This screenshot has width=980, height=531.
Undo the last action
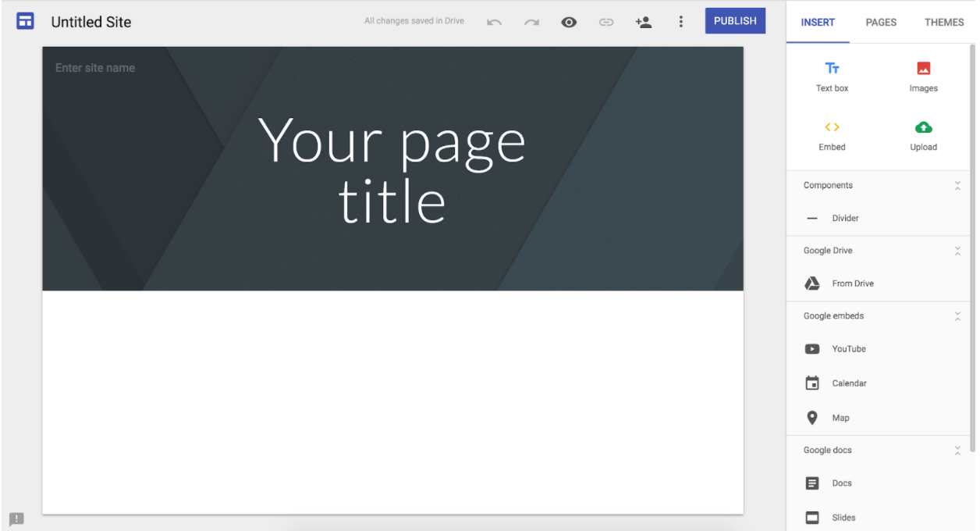(494, 22)
